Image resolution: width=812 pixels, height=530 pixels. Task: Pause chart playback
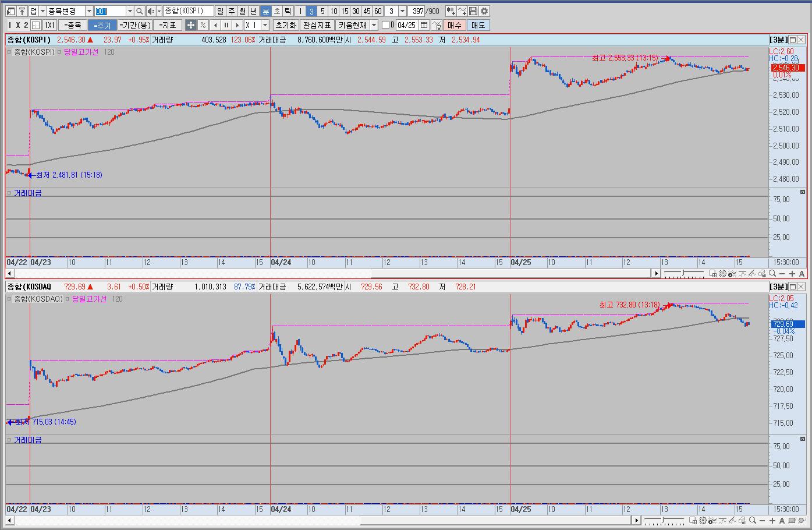226,25
